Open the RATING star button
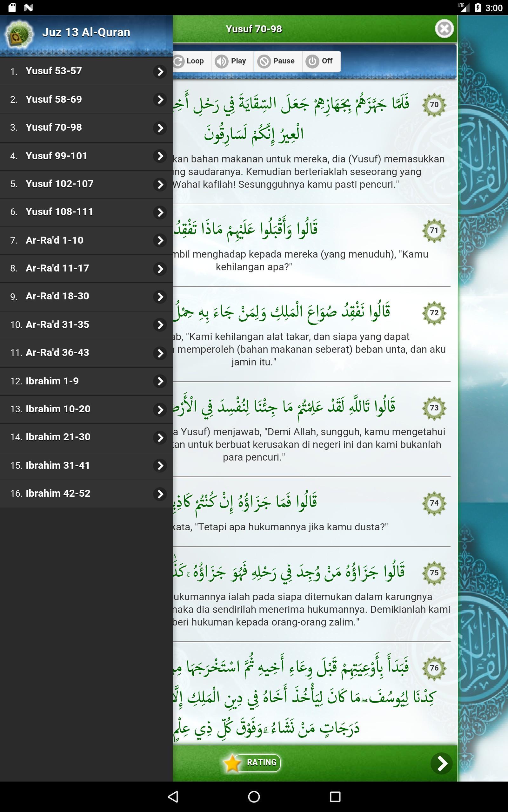Image resolution: width=508 pixels, height=812 pixels. [x=252, y=763]
